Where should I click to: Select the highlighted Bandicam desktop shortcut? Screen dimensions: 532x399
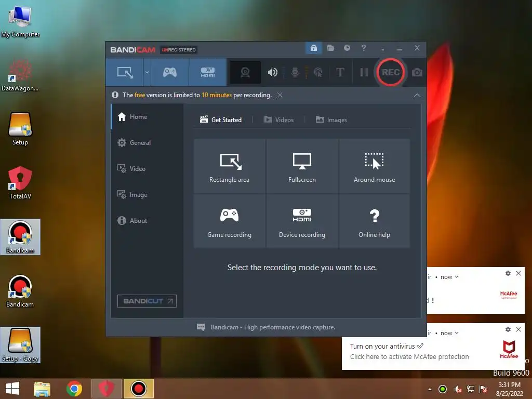click(20, 237)
